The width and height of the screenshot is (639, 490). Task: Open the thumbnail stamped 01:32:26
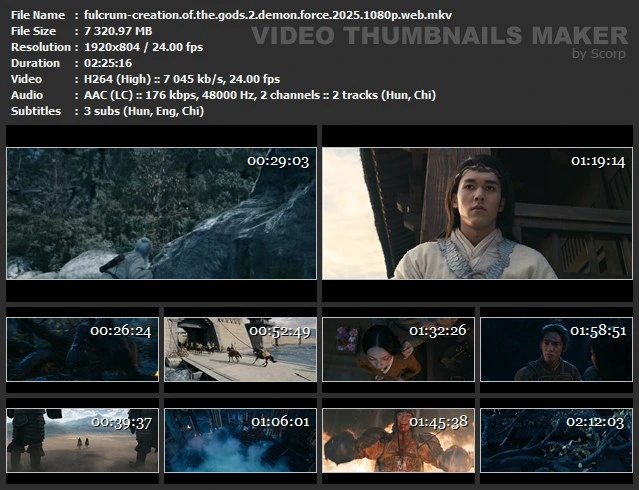[398, 349]
